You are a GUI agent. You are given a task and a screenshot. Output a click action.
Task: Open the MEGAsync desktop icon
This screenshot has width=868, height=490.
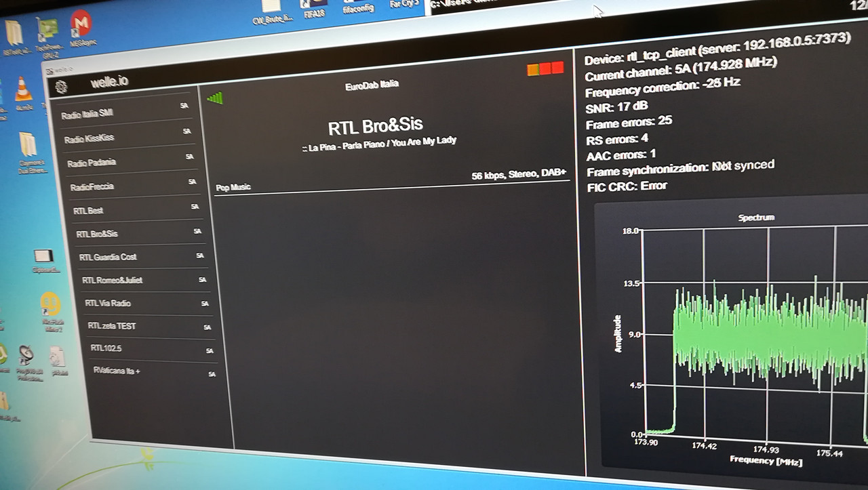click(x=81, y=26)
